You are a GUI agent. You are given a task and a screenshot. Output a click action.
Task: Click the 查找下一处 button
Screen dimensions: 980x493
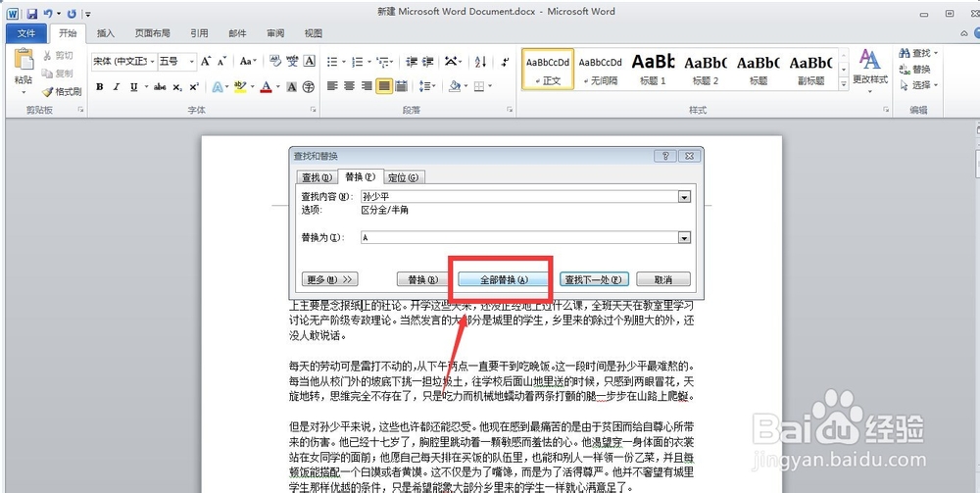click(593, 279)
